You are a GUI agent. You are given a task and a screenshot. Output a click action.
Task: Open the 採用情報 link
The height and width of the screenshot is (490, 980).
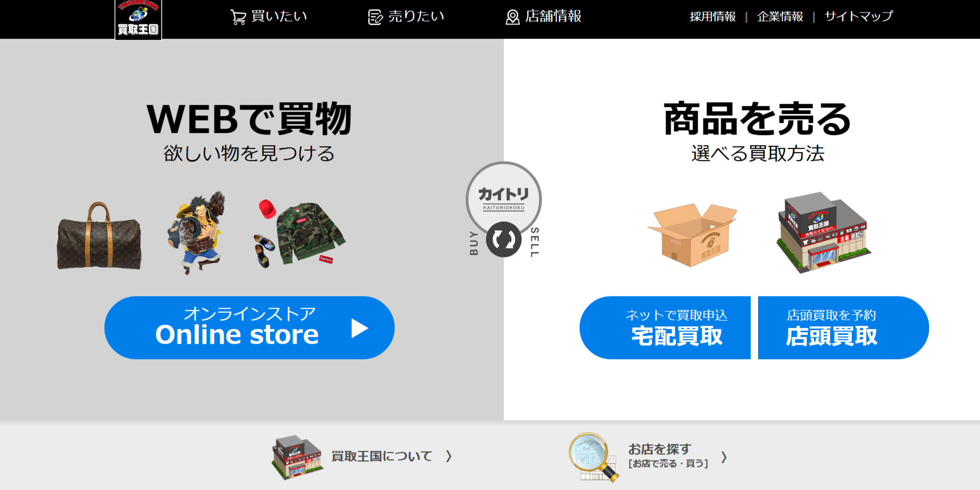712,17
